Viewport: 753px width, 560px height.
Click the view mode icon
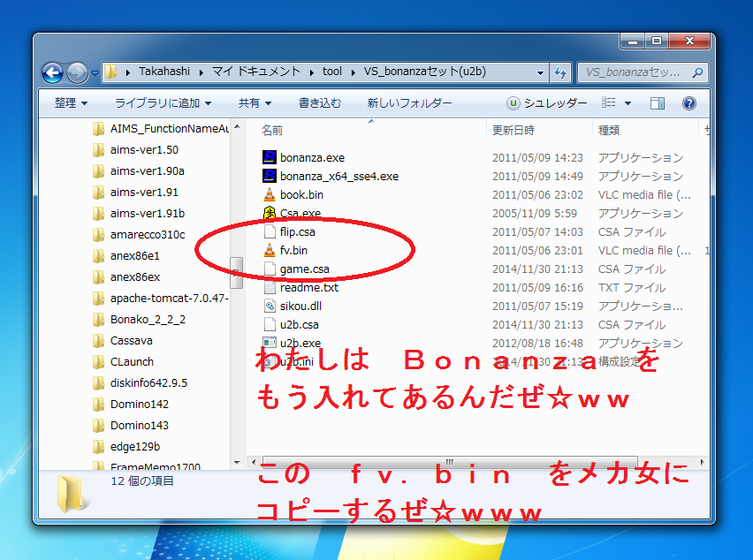click(x=609, y=102)
